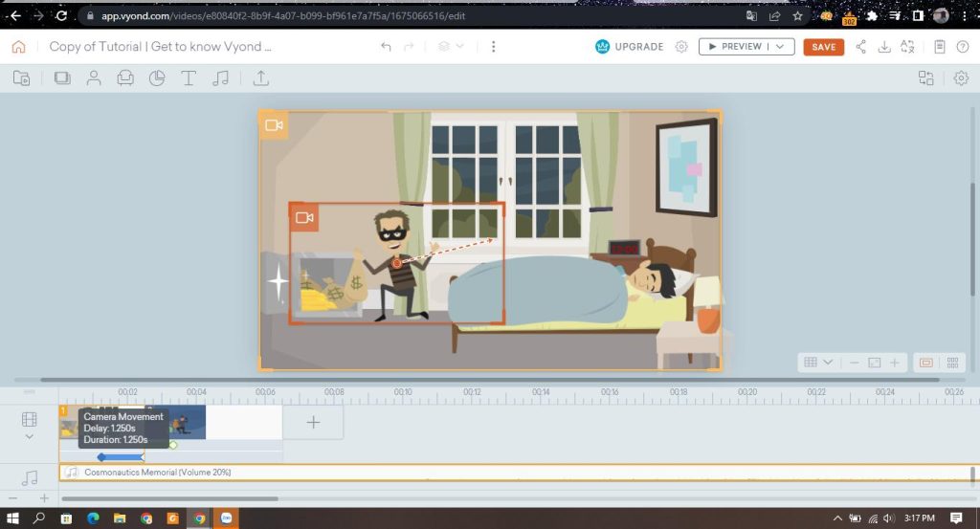Open the Upload assets icon
This screenshot has height=529, width=980.
coord(260,78)
